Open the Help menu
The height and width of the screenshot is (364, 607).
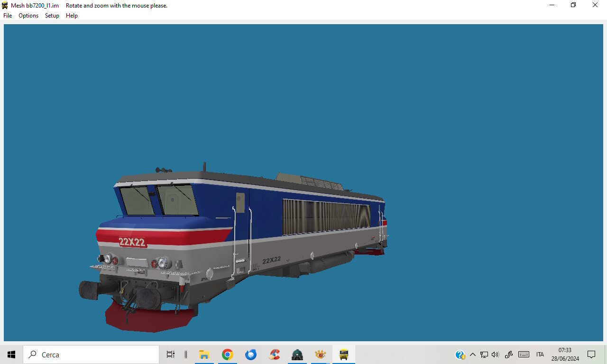(72, 16)
